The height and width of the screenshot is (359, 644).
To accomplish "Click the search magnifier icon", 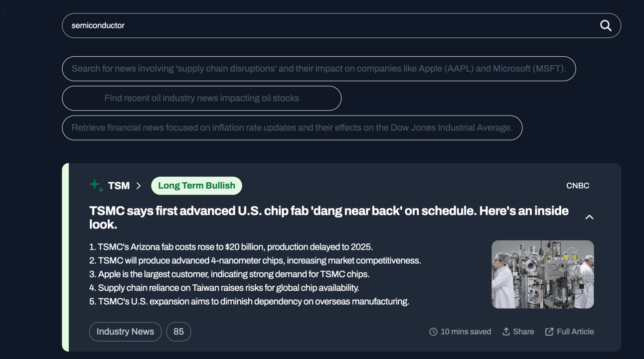I will 606,25.
